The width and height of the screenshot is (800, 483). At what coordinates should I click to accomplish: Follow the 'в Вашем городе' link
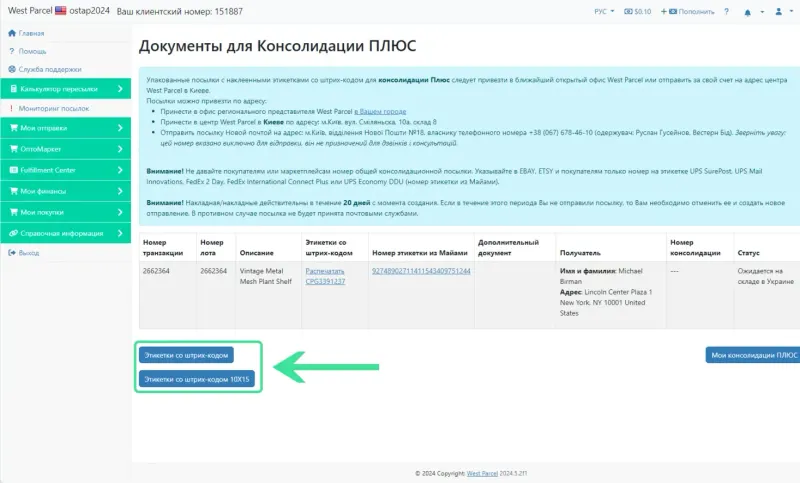click(x=380, y=111)
